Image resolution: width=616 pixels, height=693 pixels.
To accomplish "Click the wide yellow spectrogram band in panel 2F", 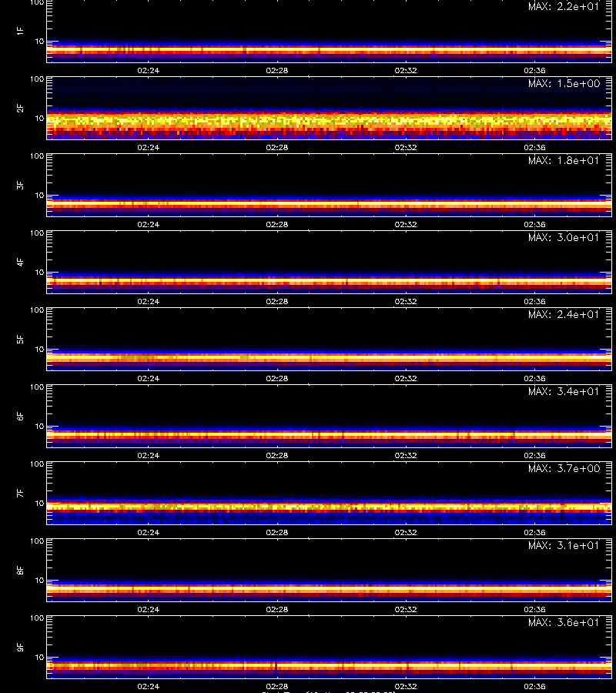I will [x=330, y=121].
